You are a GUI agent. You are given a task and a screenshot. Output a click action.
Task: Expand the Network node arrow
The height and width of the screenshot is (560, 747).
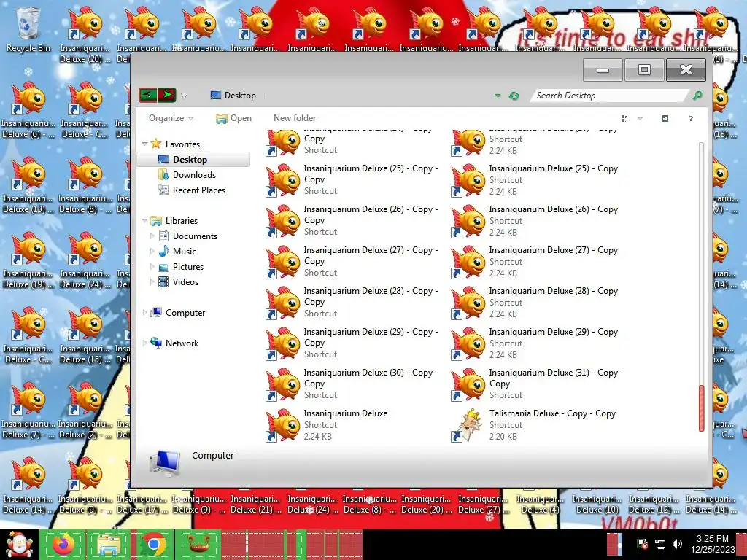click(x=145, y=343)
